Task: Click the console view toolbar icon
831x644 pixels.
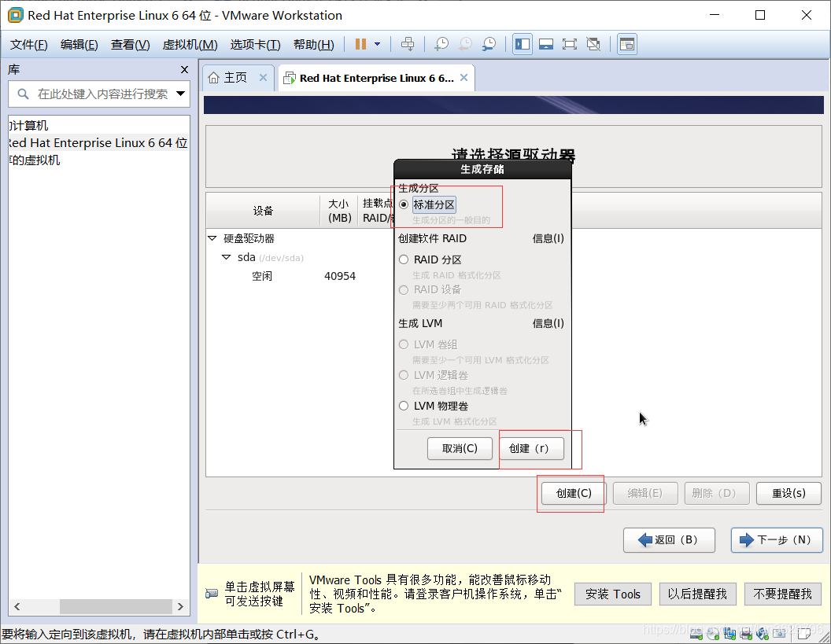Action: [627, 44]
